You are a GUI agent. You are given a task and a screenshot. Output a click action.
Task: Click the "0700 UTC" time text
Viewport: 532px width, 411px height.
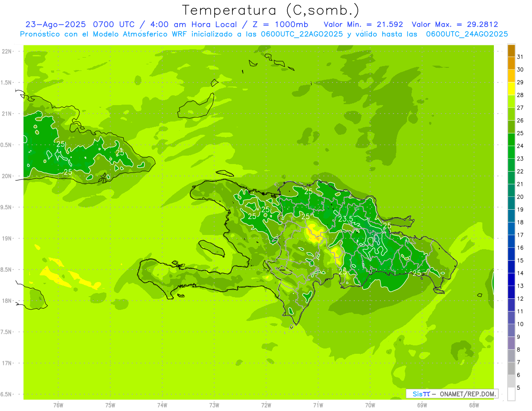[114, 24]
